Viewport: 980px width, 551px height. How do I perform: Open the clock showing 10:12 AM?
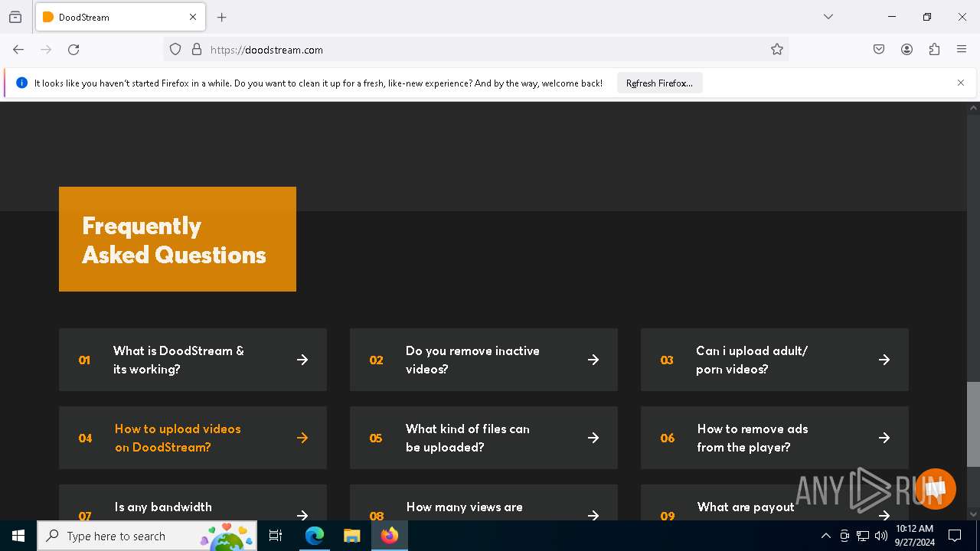914,536
